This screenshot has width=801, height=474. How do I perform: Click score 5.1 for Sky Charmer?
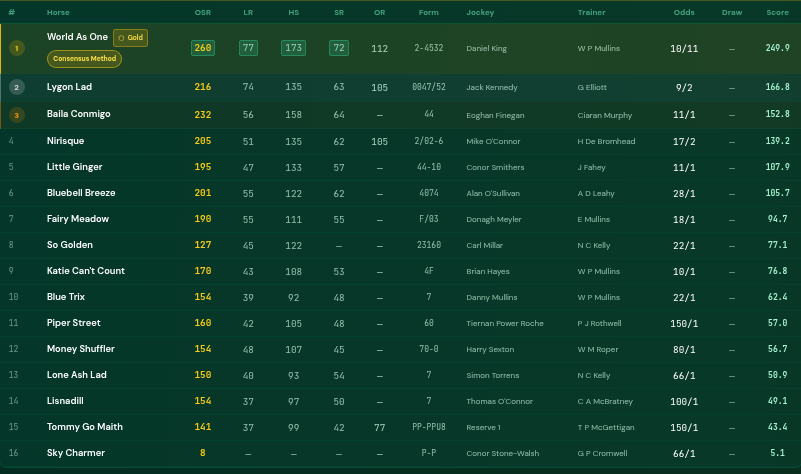click(778, 453)
